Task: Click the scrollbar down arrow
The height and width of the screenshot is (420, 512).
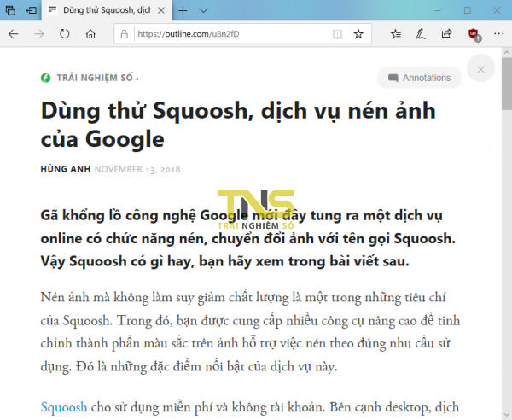Action: (507, 414)
